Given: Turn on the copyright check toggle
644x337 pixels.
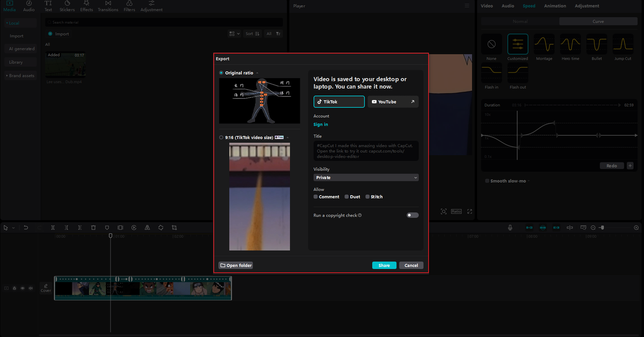Looking at the screenshot, I should (413, 215).
